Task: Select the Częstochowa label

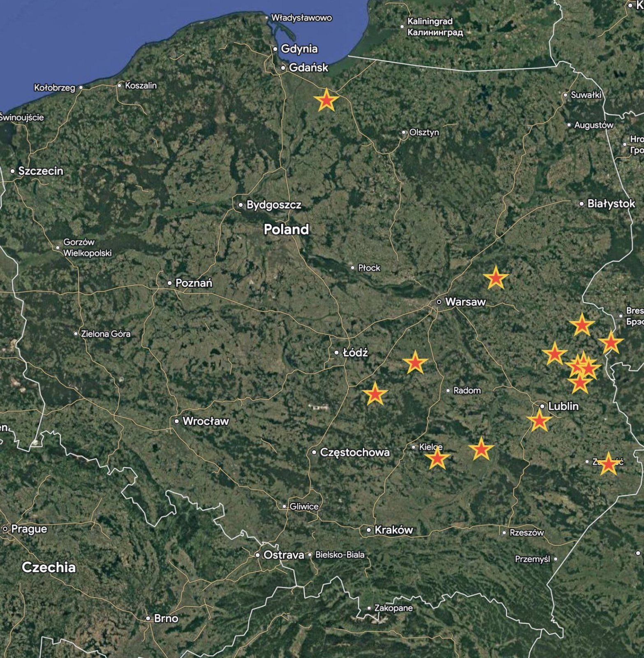Action: (354, 452)
